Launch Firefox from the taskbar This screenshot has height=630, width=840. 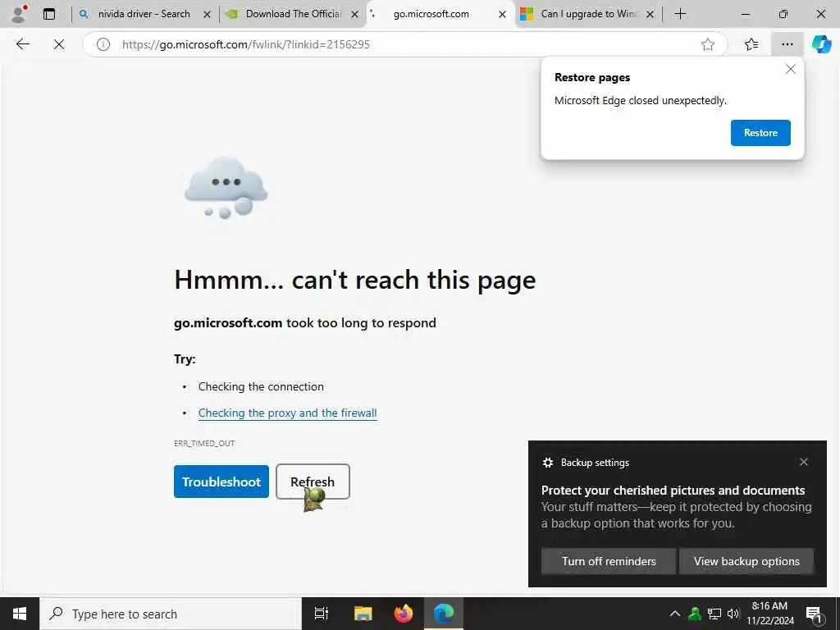(404, 614)
